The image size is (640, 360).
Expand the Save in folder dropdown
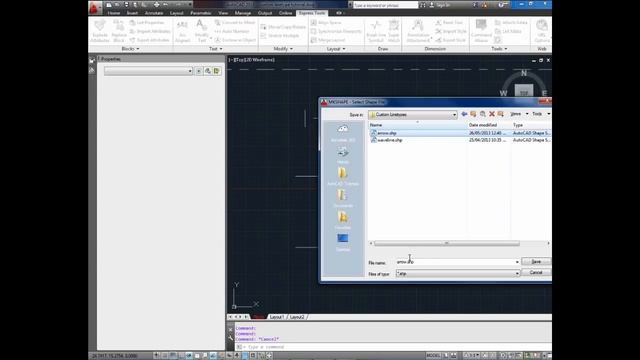pos(454,115)
